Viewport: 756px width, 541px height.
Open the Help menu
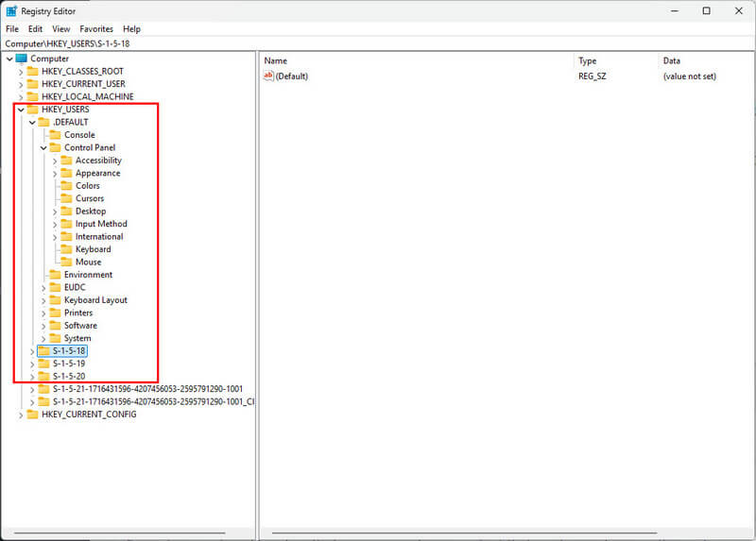click(131, 29)
